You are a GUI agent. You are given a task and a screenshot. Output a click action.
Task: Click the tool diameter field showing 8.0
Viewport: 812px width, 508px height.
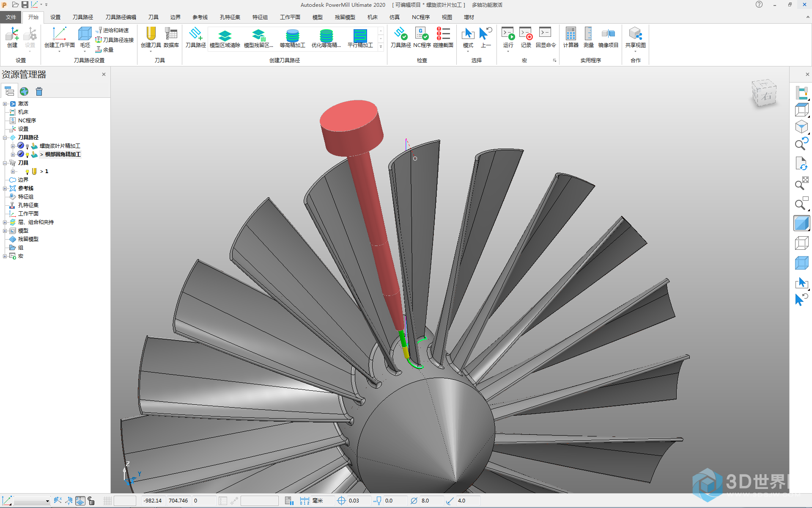tap(431, 501)
